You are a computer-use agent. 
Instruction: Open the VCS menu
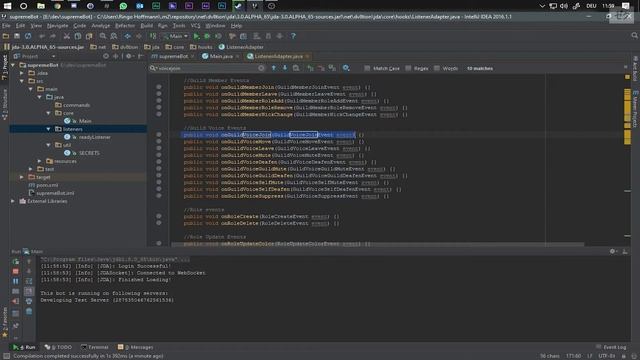pos(196,26)
